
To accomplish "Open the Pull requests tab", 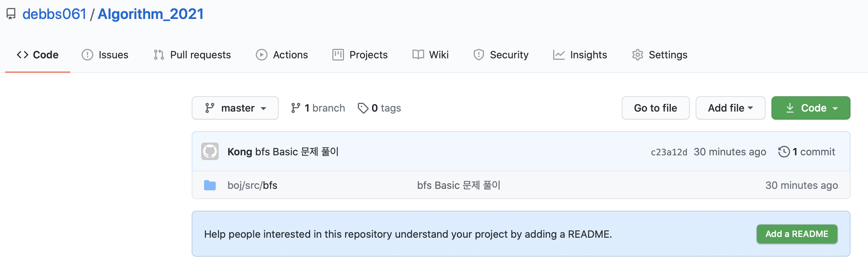I will pos(192,55).
